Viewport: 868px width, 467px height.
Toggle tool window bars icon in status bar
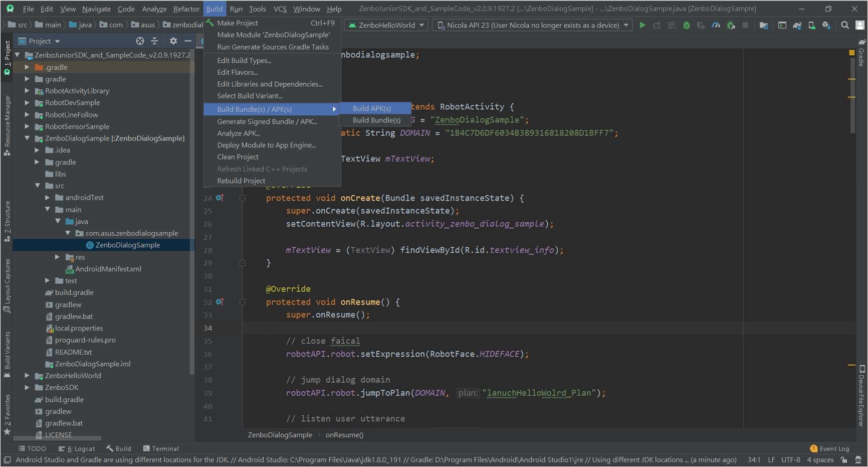pos(7,459)
